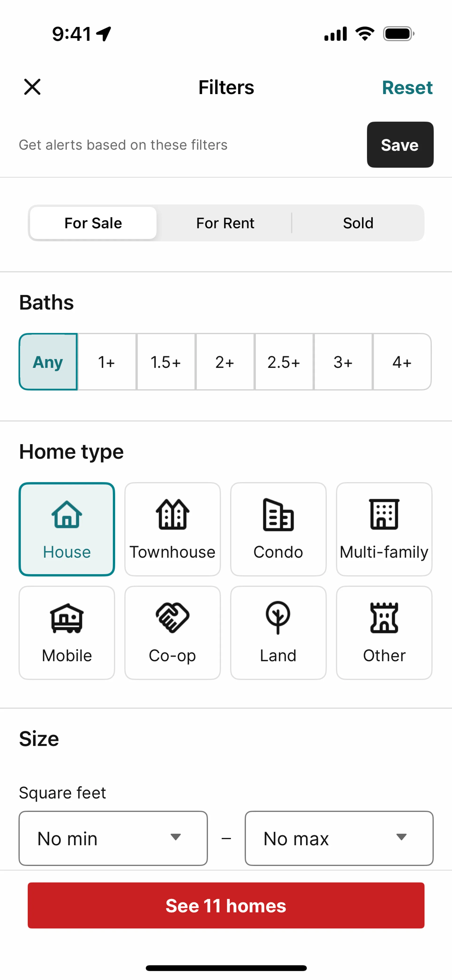This screenshot has height=980, width=452.
Task: Select the 1.5+ baths option
Action: [x=165, y=362]
